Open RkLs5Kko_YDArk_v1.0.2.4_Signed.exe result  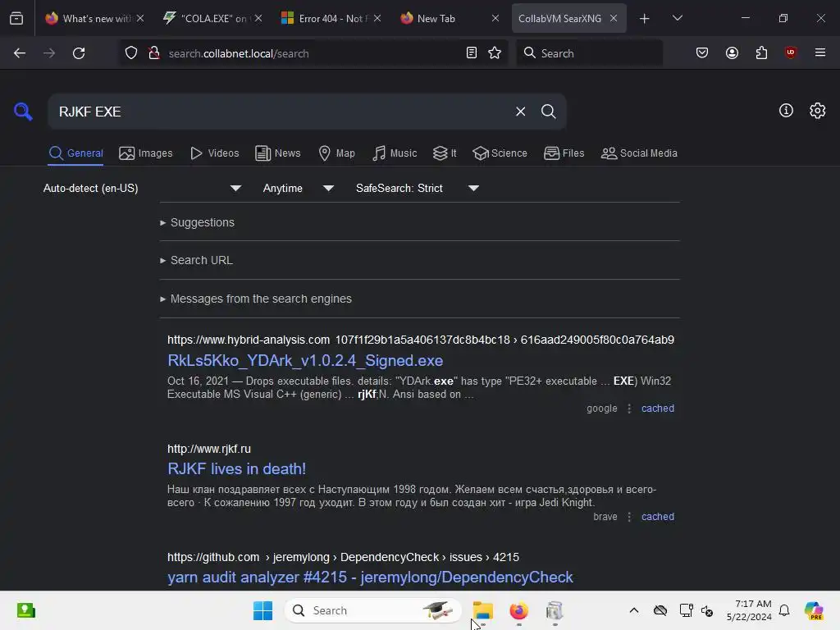pyautogui.click(x=305, y=361)
